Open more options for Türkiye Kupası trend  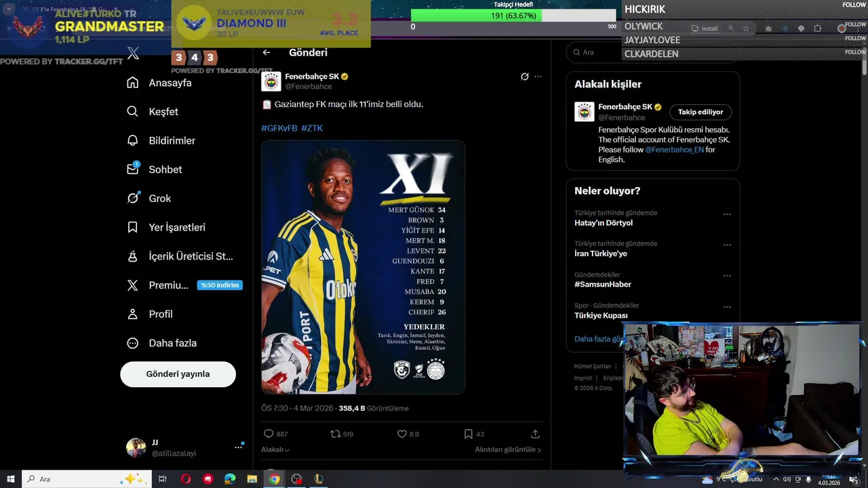[727, 306]
